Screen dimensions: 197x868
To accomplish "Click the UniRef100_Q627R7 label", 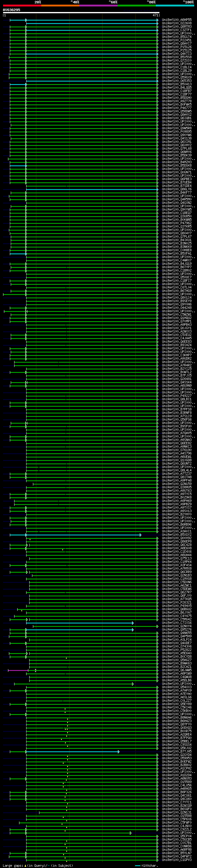I will [177, 592].
